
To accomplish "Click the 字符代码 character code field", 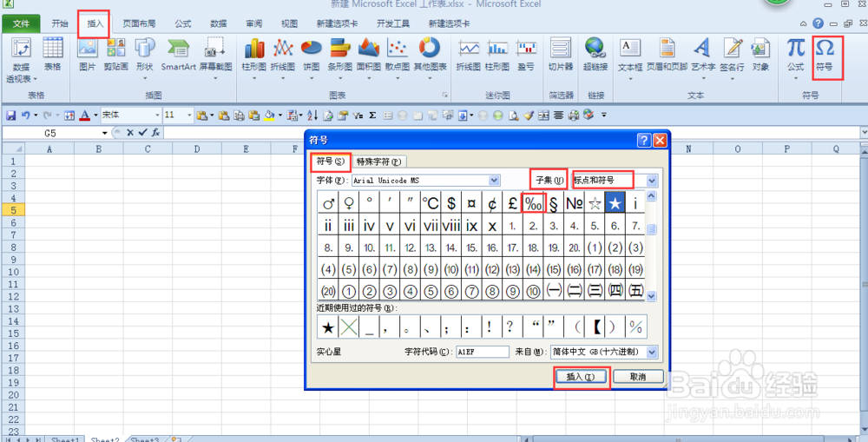I will click(x=482, y=352).
